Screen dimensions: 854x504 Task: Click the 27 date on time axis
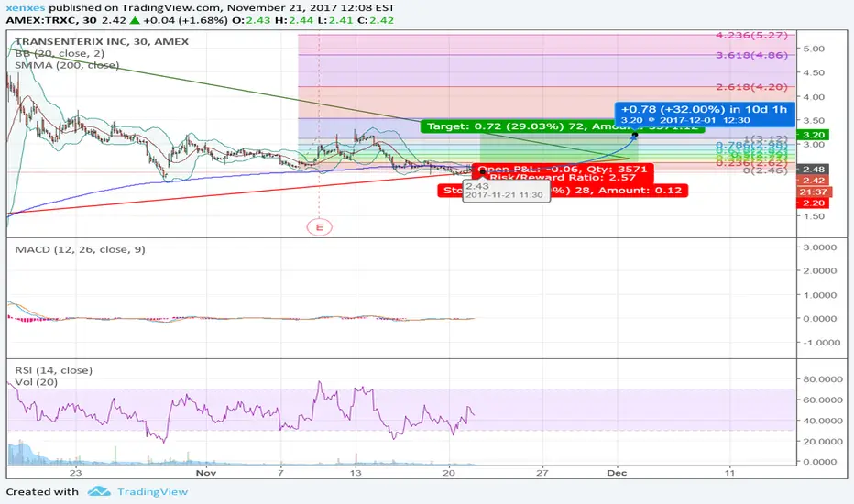click(542, 473)
